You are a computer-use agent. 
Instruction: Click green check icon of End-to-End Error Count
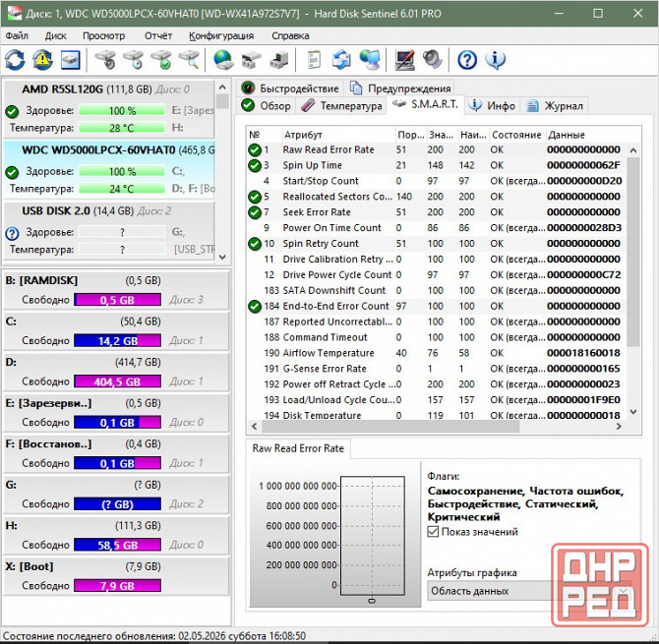pyautogui.click(x=255, y=307)
